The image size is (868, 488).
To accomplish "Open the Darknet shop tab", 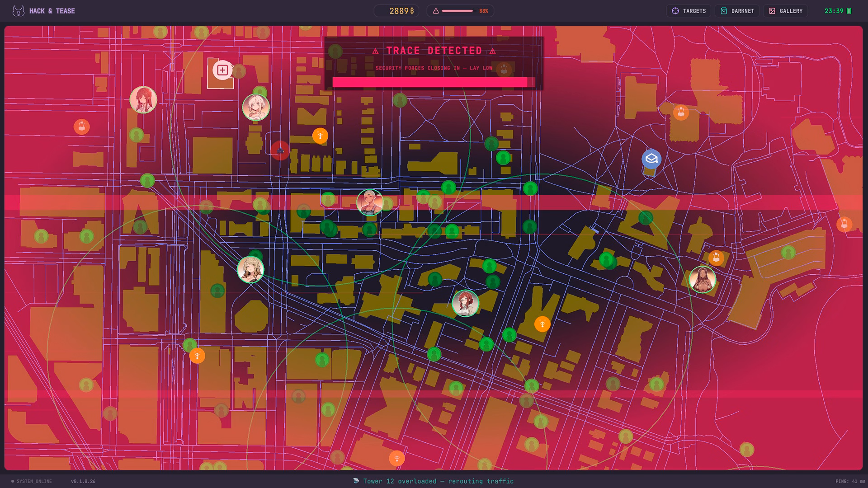I will pyautogui.click(x=737, y=11).
